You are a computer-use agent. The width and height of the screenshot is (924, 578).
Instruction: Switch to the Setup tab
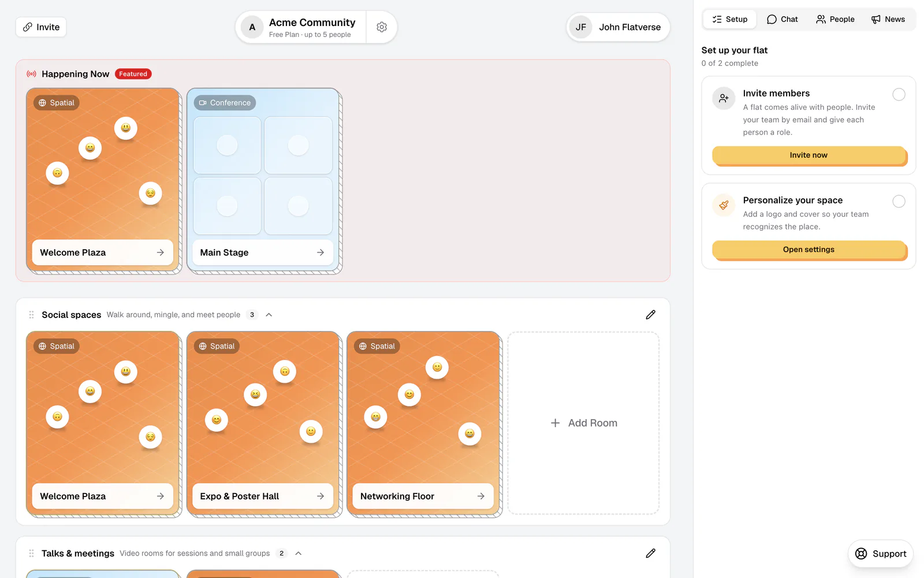tap(730, 19)
